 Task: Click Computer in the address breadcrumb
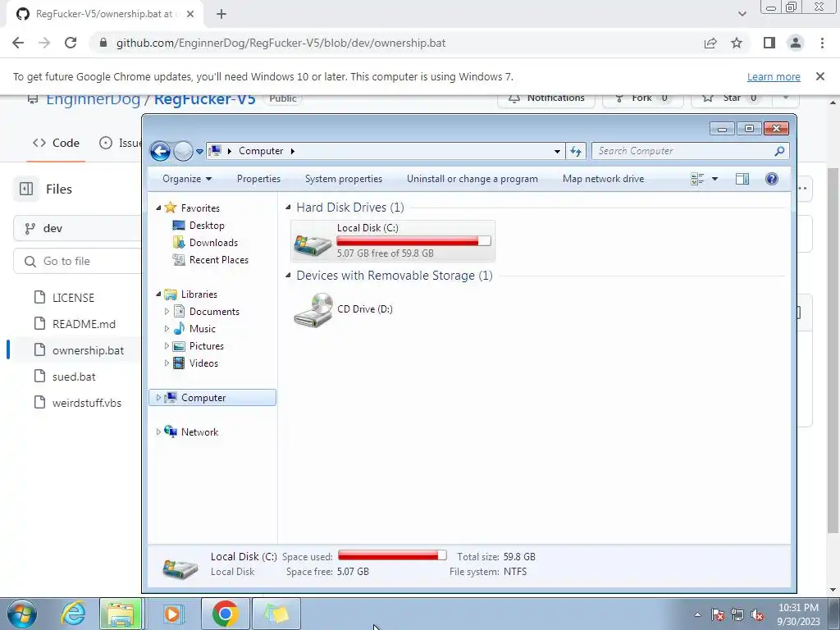tap(261, 151)
